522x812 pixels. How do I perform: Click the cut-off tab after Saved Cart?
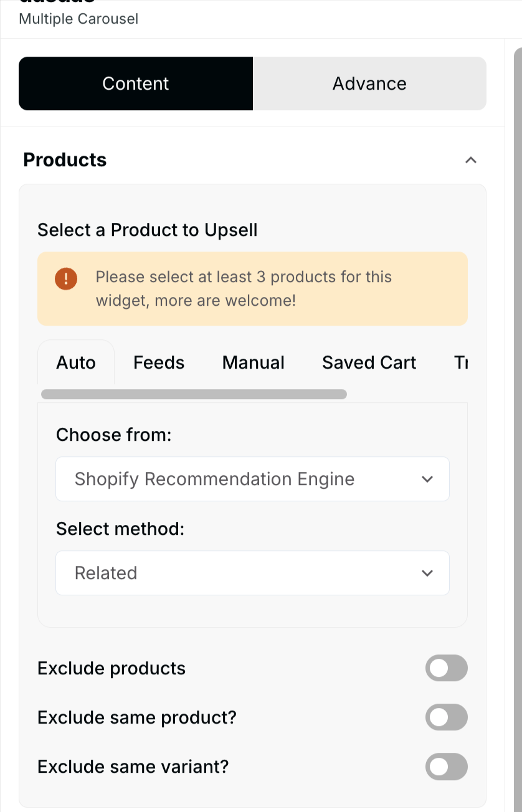[x=460, y=362]
